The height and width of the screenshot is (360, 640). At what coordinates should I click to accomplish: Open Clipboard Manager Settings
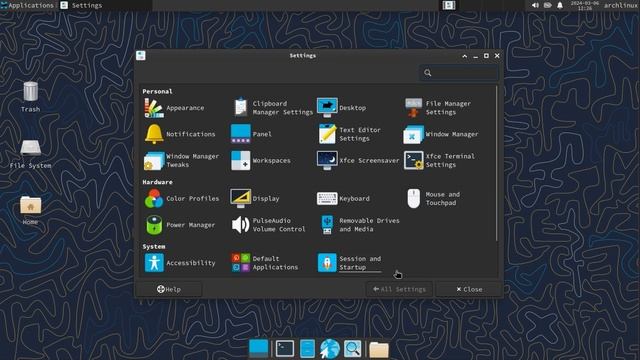coord(272,108)
